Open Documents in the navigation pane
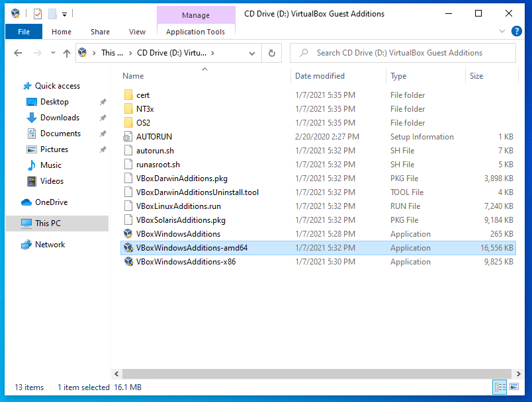 60,134
